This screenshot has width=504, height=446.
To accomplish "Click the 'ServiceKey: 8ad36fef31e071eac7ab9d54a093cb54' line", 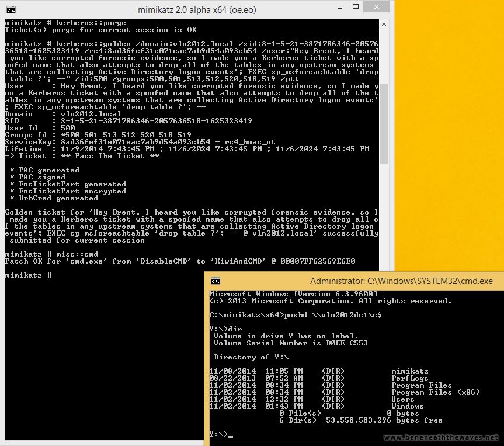I will pyautogui.click(x=140, y=142).
